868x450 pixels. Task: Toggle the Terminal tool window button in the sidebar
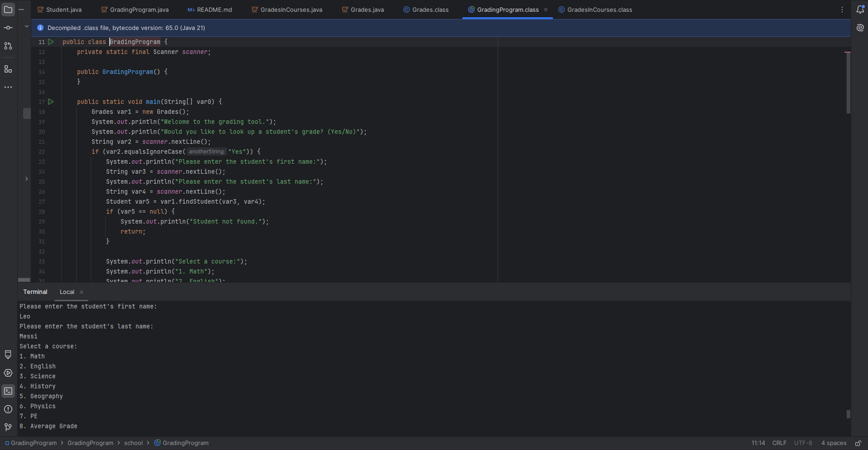coord(8,391)
